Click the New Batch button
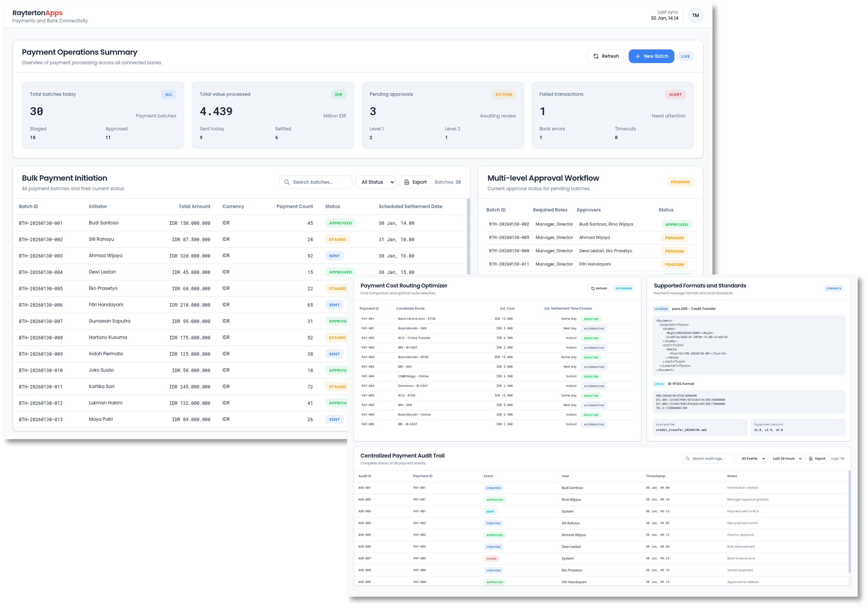The width and height of the screenshot is (868, 607). pyautogui.click(x=651, y=56)
